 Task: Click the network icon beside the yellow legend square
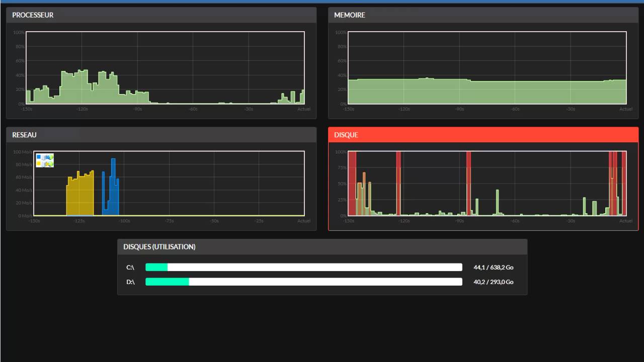tap(48, 163)
